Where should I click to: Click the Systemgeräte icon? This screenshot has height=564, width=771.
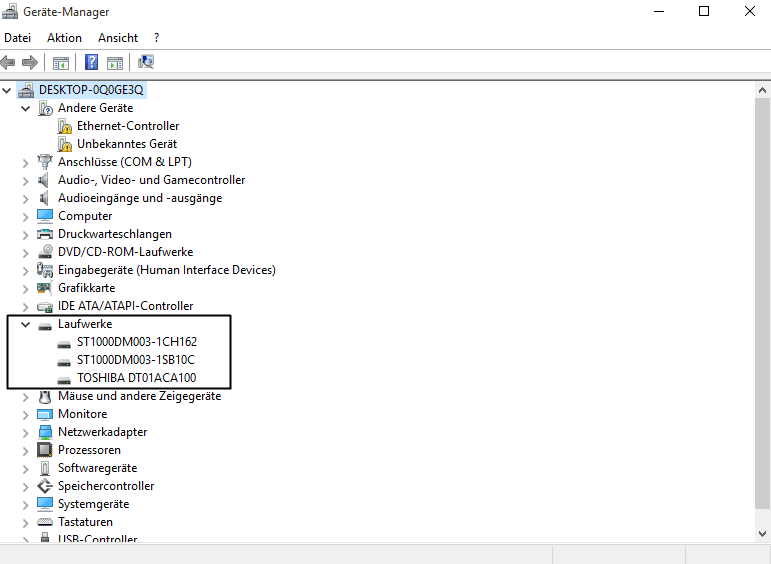point(45,504)
